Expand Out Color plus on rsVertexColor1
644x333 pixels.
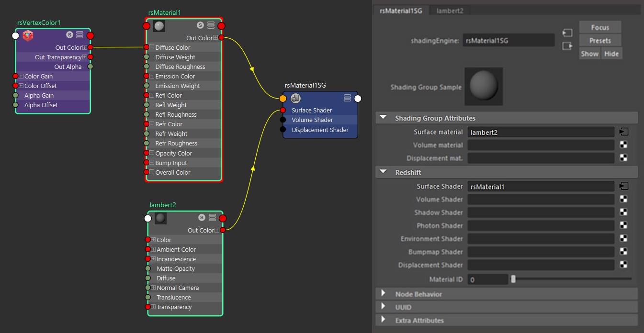click(x=85, y=47)
